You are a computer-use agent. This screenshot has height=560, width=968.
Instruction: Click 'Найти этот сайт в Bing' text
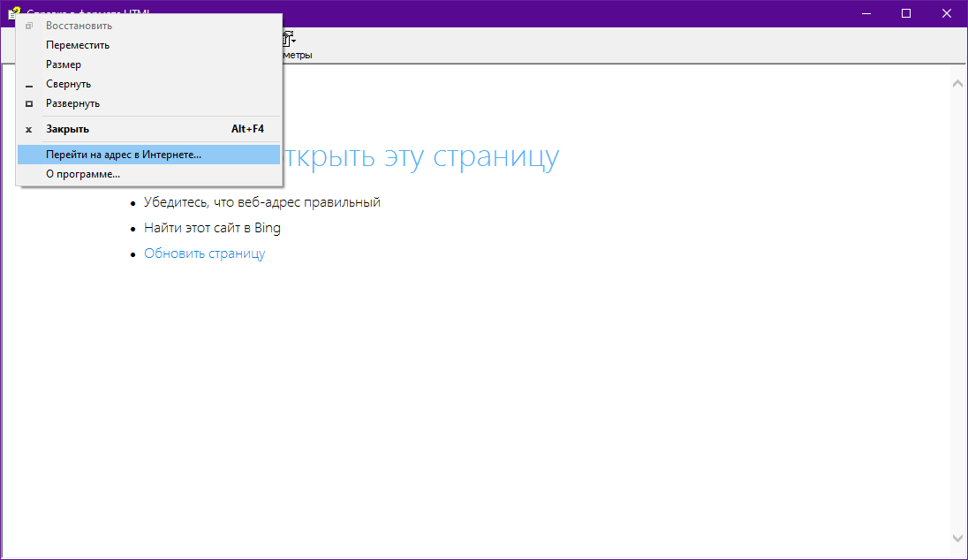click(x=212, y=228)
